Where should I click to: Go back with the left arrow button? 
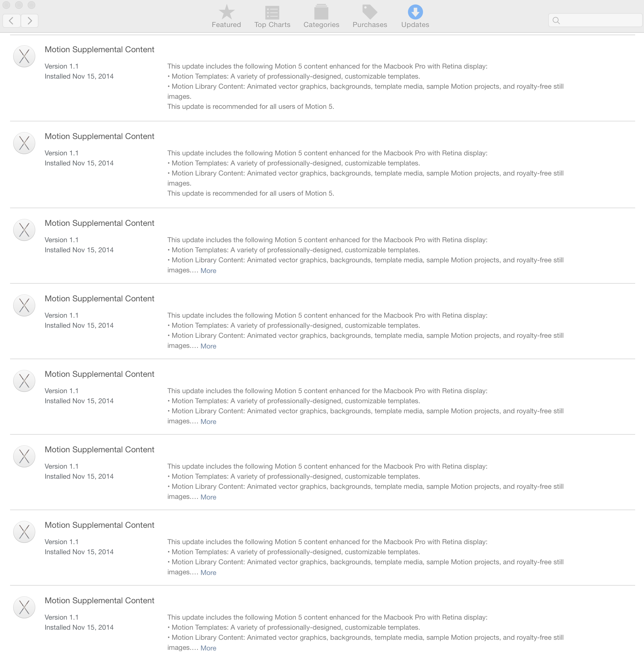tap(12, 21)
